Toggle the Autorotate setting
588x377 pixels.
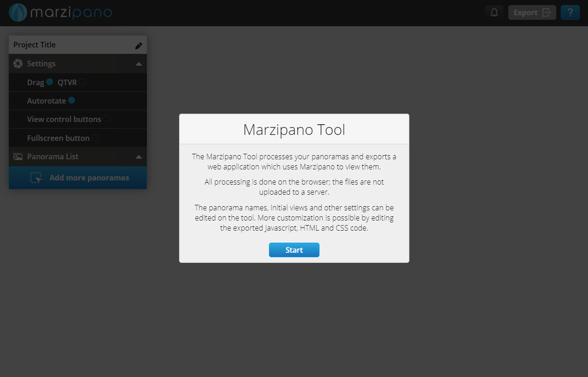pyautogui.click(x=71, y=100)
